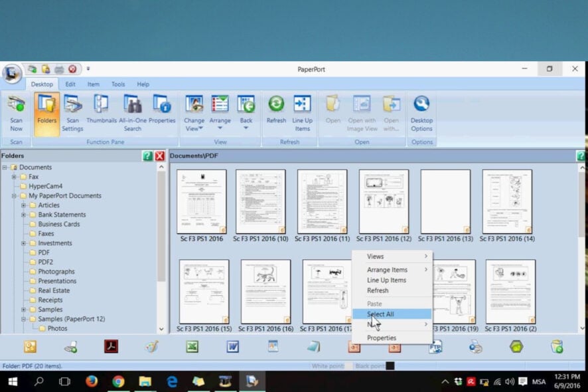This screenshot has width=588, height=392.
Task: Launch All-in-One Search
Action: pyautogui.click(x=132, y=114)
